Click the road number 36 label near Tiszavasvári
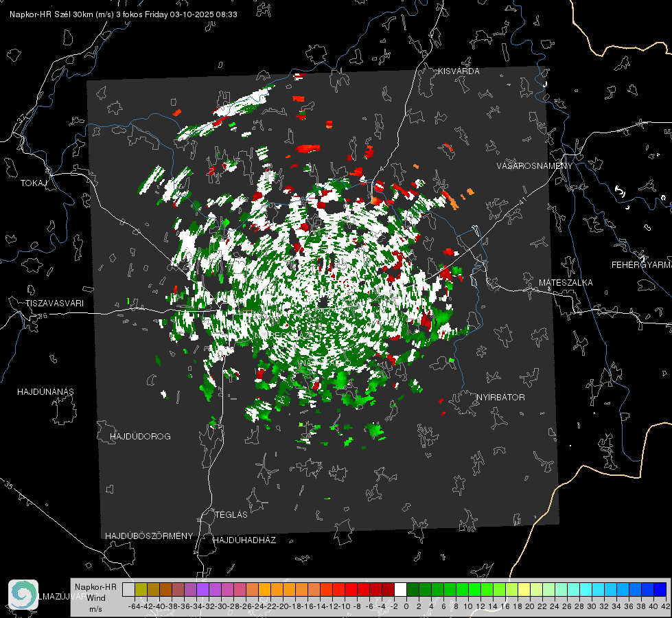Viewport: 672px width, 618px height. click(x=43, y=316)
